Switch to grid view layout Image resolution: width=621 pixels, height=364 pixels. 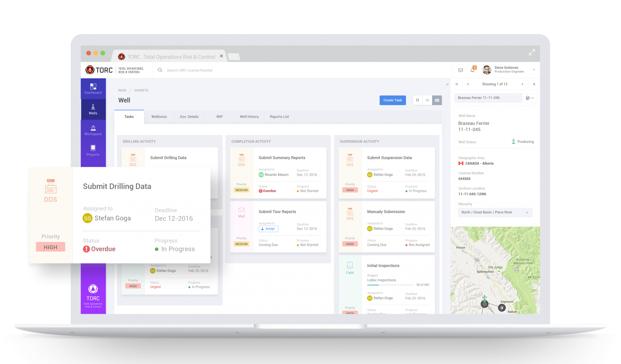tap(418, 100)
